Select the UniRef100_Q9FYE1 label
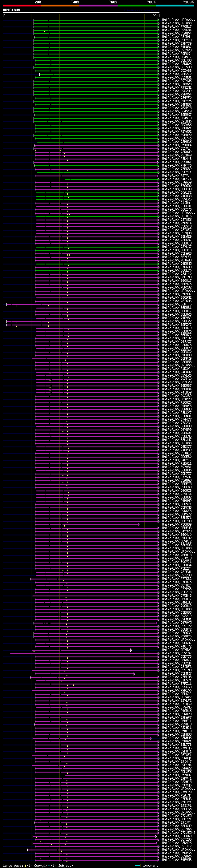The image size is (197, 868). tap(177, 172)
